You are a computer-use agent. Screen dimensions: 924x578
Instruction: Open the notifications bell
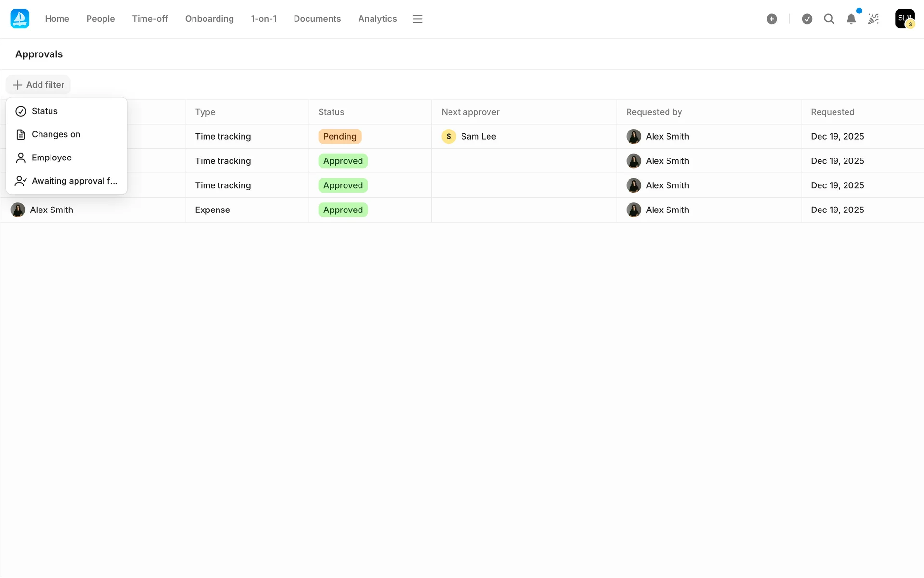[x=851, y=19]
